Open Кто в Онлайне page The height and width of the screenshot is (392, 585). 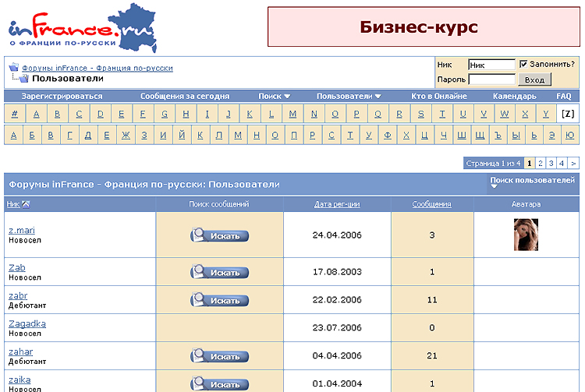439,96
